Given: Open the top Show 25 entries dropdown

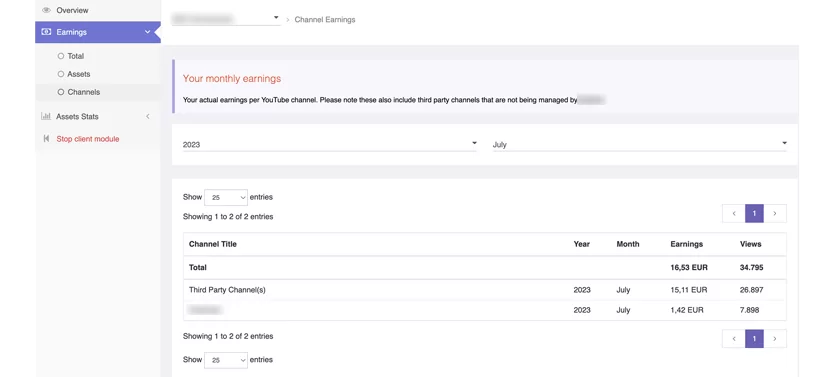Looking at the screenshot, I should [x=226, y=197].
